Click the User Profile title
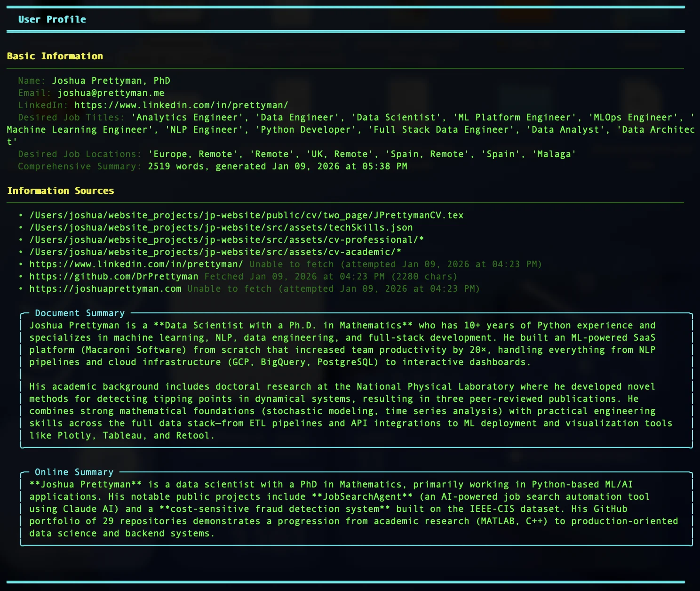The height and width of the screenshot is (591, 700). point(52,20)
